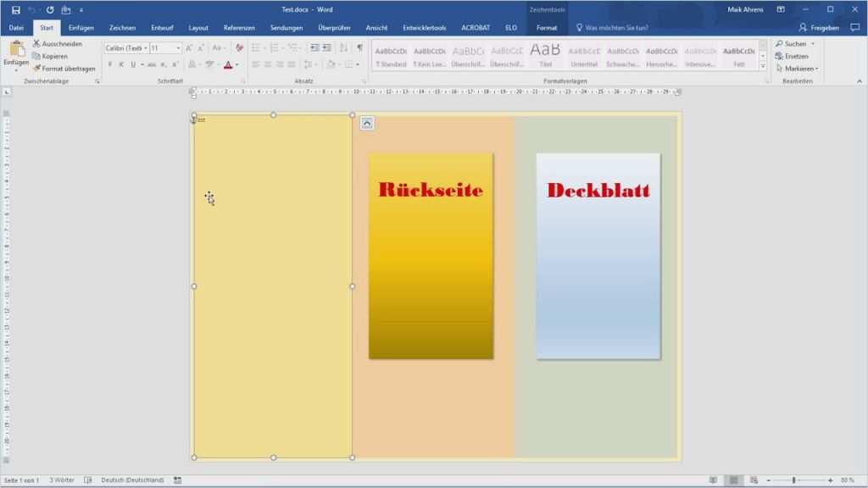Open the font size dropdown
This screenshot has width=868, height=488.
(x=179, y=47)
